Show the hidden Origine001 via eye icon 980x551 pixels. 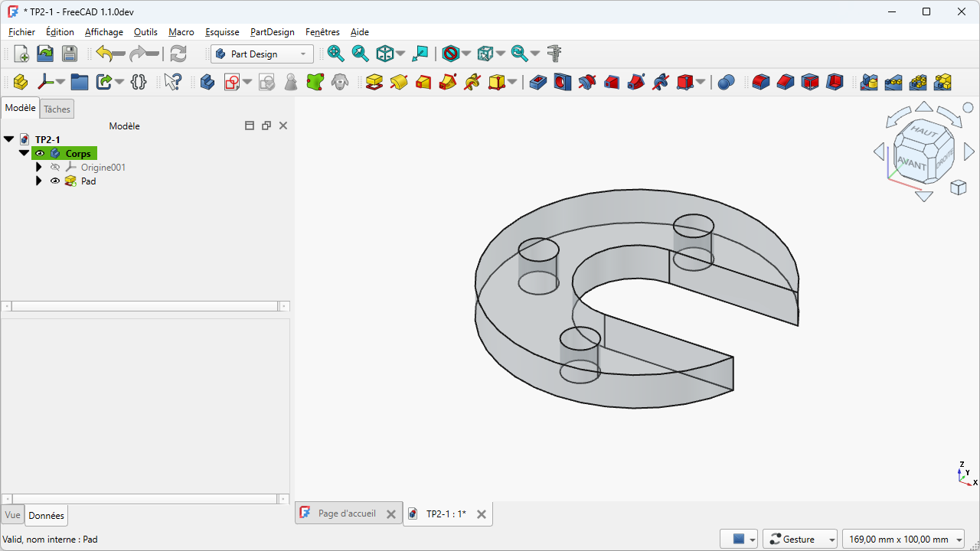point(55,168)
